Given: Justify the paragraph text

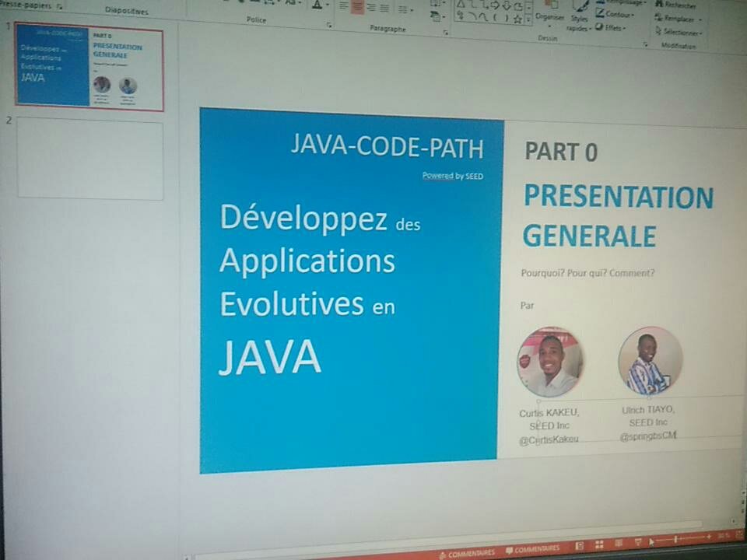Looking at the screenshot, I should click(384, 9).
